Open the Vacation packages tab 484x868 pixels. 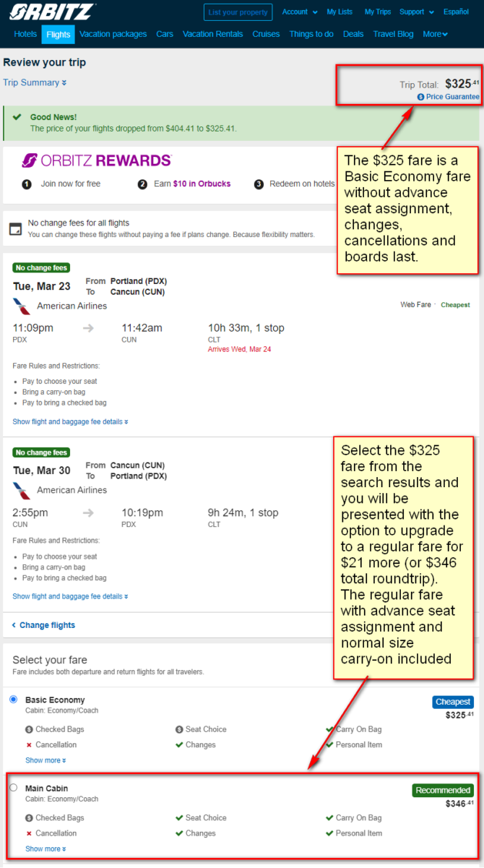click(113, 34)
